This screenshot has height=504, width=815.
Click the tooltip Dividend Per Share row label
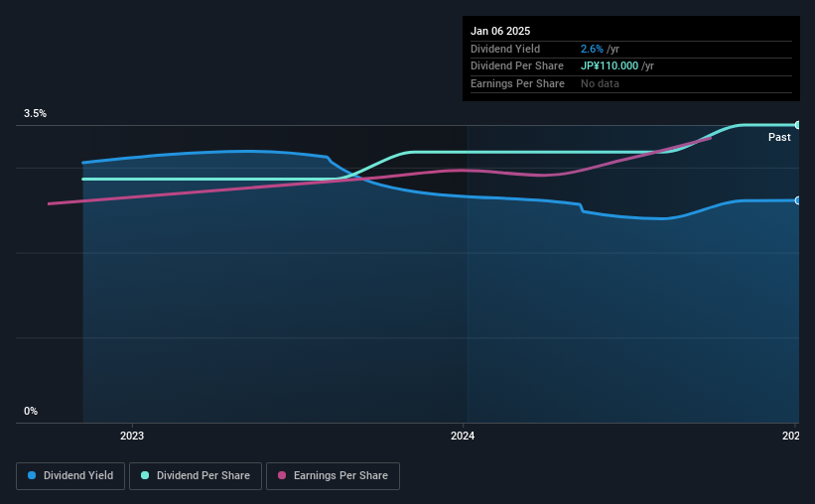(516, 66)
